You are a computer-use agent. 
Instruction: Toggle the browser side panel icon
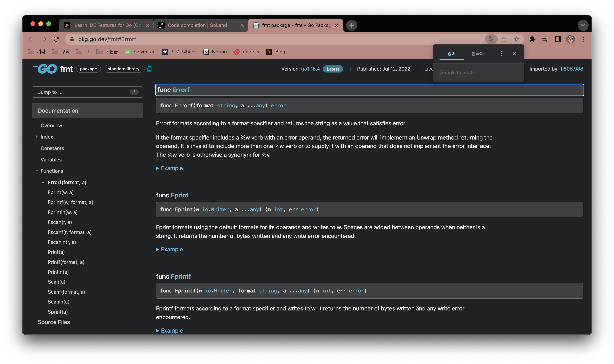[558, 39]
